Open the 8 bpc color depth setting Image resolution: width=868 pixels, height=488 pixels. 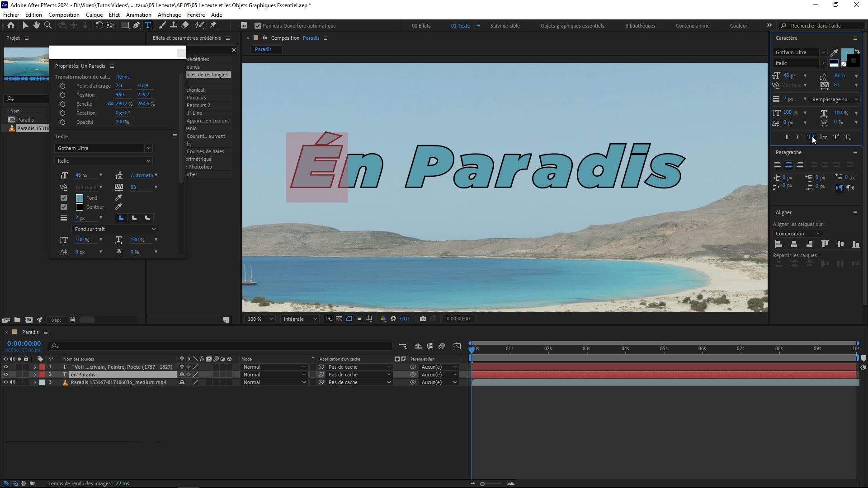56,320
